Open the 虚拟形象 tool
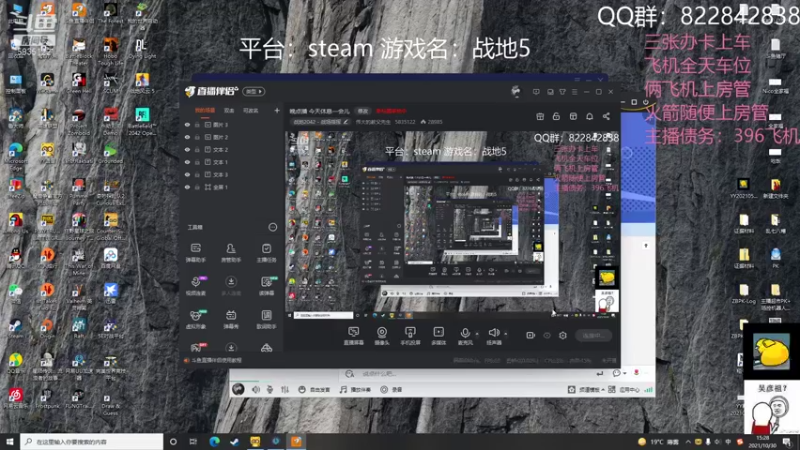 point(195,319)
